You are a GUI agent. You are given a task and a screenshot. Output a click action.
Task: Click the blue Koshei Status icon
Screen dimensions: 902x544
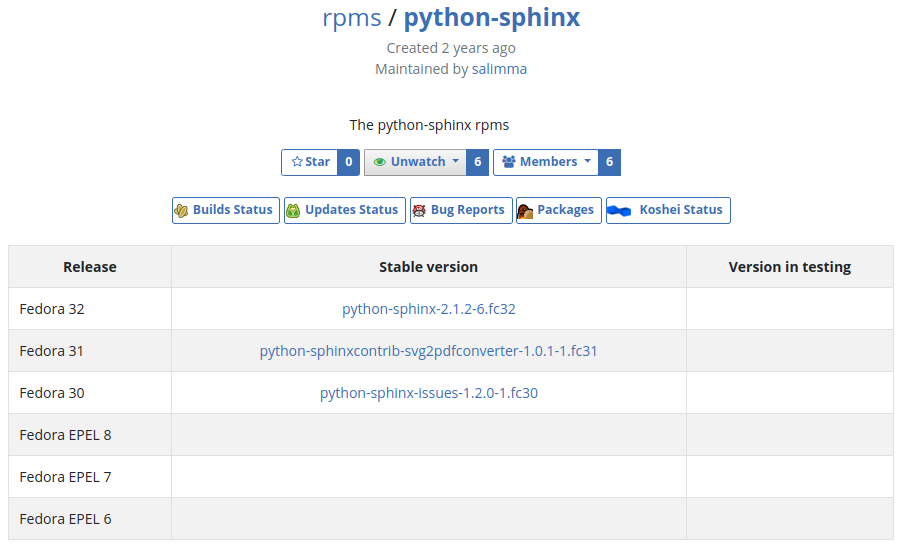[620, 211]
